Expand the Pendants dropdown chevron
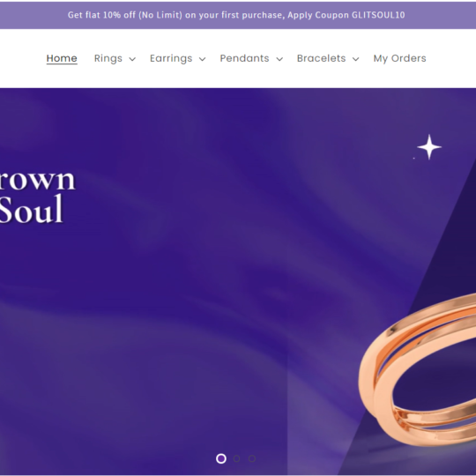The image size is (476, 476). pyautogui.click(x=279, y=59)
